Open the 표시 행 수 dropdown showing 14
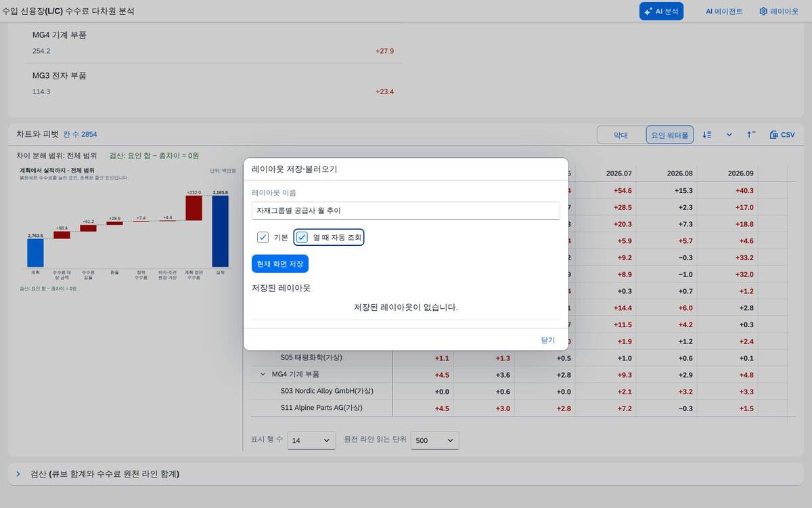The image size is (812, 508). tap(311, 440)
